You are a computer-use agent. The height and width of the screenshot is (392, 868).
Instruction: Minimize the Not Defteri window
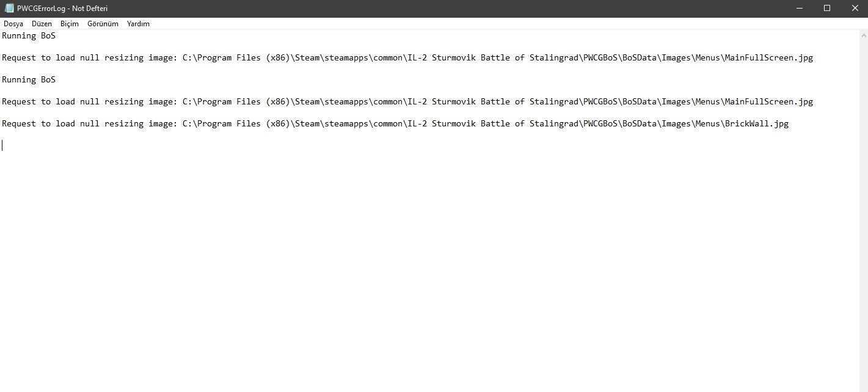800,8
